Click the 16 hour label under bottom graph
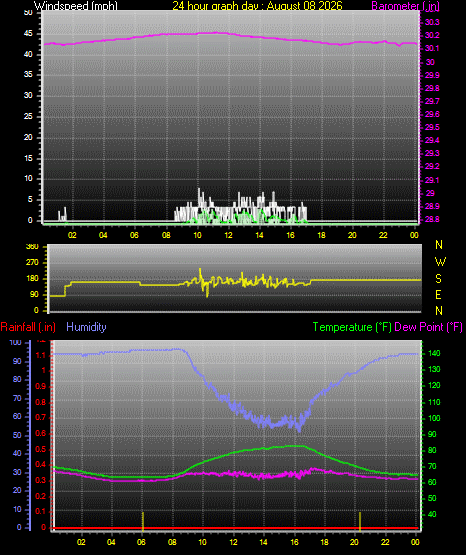The image size is (466, 555). point(294,542)
